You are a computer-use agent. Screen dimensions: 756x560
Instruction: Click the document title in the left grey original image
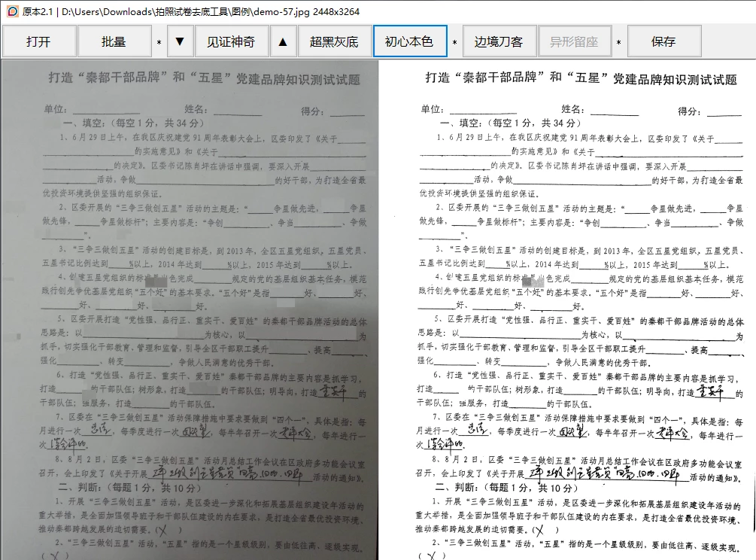[x=214, y=78]
